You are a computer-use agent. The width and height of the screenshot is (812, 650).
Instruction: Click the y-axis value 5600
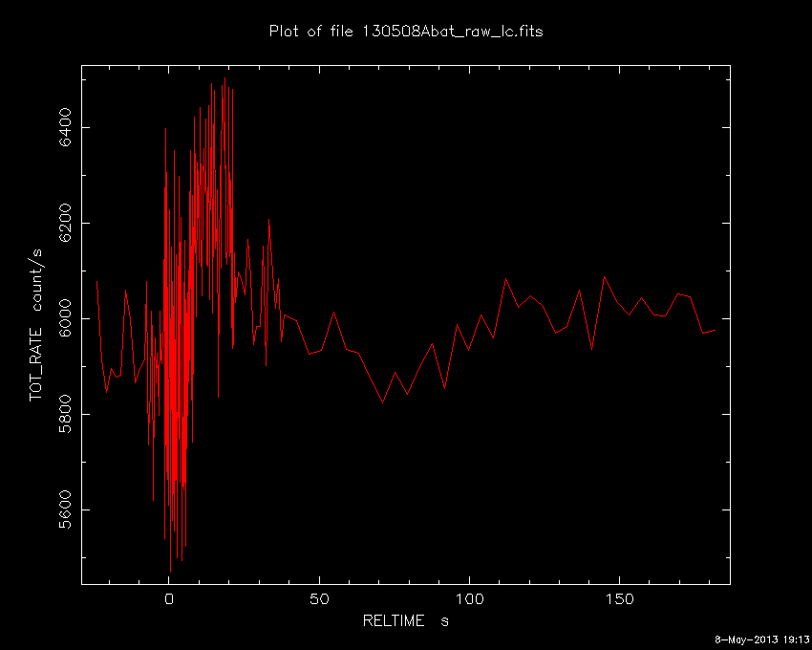click(66, 510)
